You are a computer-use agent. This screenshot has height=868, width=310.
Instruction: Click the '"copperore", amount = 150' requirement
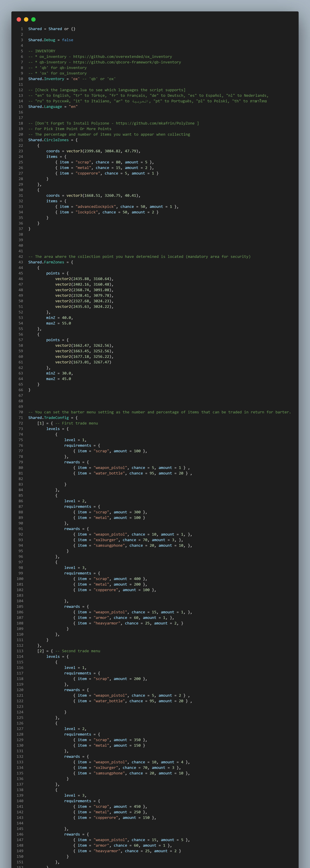point(115,818)
